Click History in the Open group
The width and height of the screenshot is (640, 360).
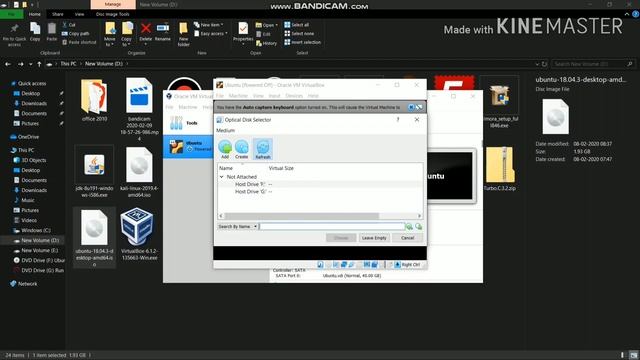click(266, 43)
